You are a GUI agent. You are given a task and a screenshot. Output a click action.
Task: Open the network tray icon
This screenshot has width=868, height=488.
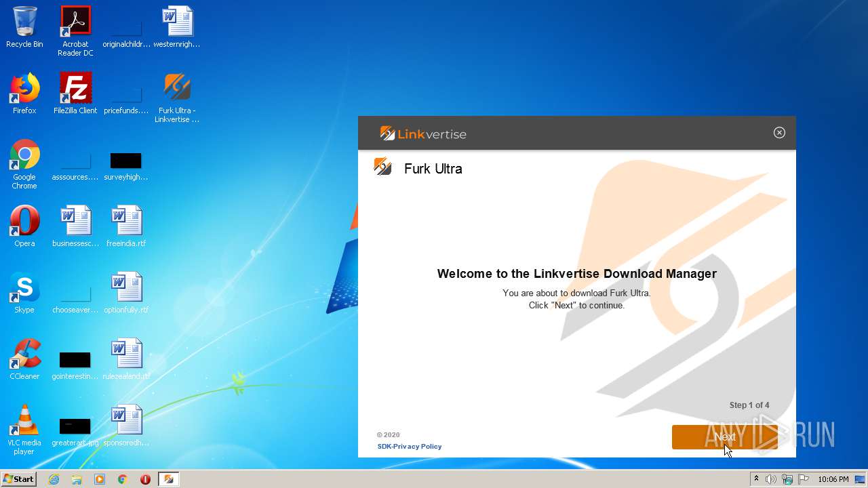pos(787,479)
